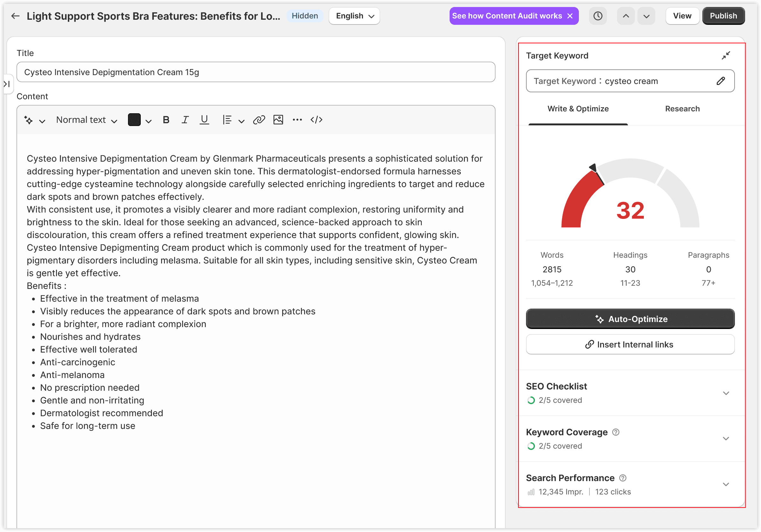Expand the left sidebar toggle
The width and height of the screenshot is (761, 532).
(7, 84)
